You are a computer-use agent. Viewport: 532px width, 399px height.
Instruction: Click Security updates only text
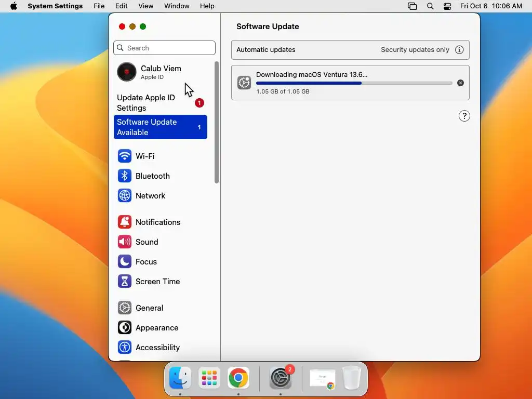click(x=415, y=50)
